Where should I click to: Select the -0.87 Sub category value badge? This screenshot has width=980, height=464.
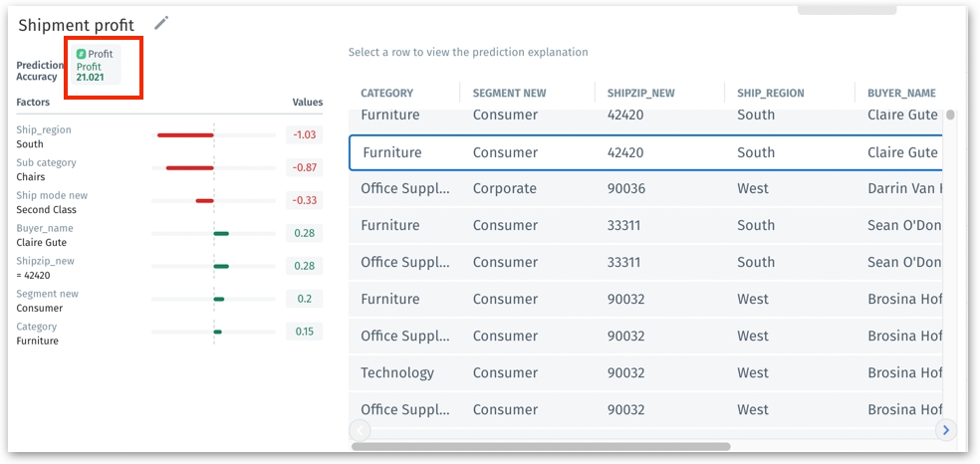click(304, 167)
